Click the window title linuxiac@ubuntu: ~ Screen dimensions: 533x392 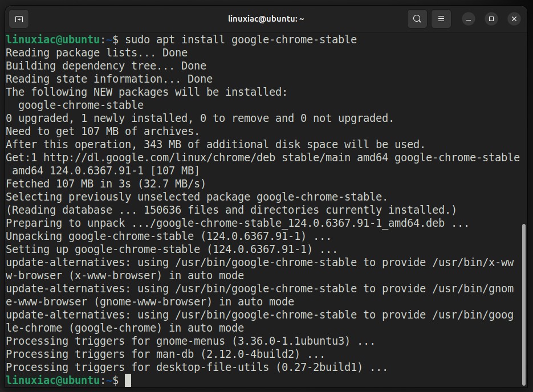pos(266,19)
